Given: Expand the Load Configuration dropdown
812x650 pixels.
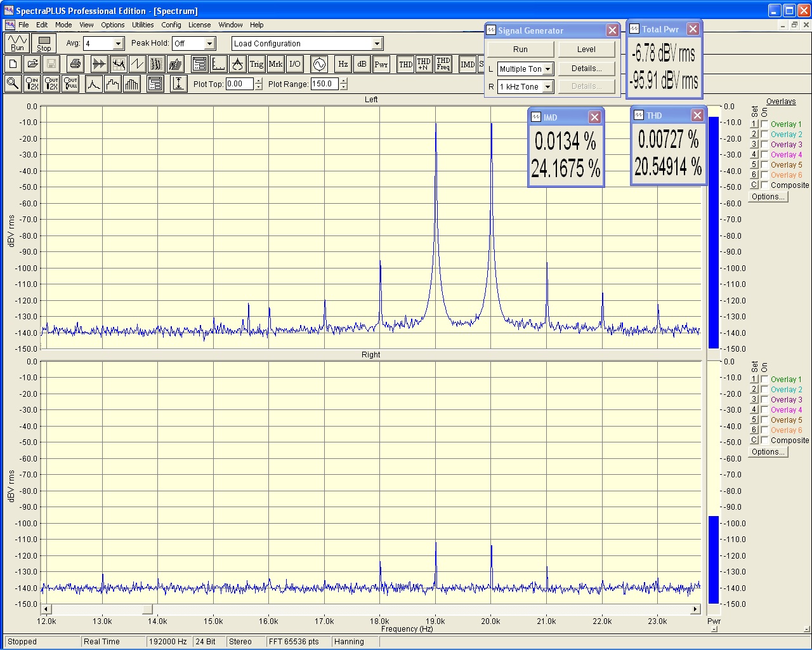Looking at the screenshot, I should click(377, 44).
